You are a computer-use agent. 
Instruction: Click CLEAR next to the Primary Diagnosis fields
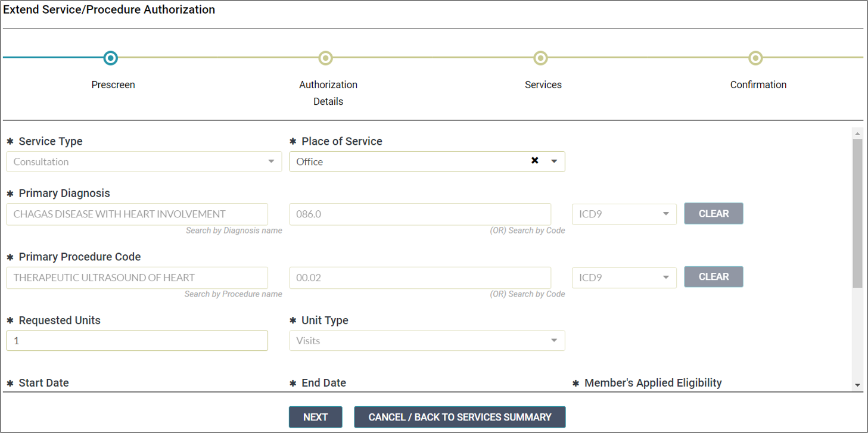[x=713, y=213]
